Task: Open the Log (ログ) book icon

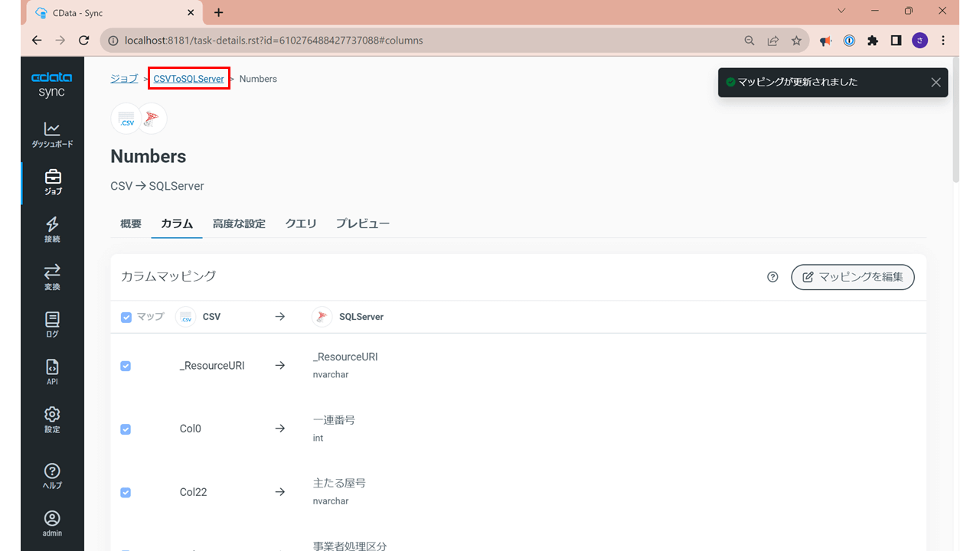Action: tap(52, 325)
